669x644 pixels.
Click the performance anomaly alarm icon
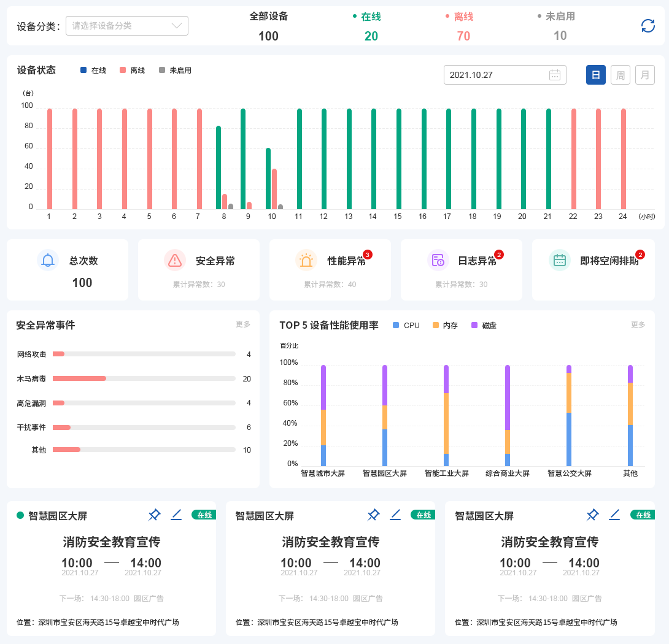pyautogui.click(x=306, y=261)
